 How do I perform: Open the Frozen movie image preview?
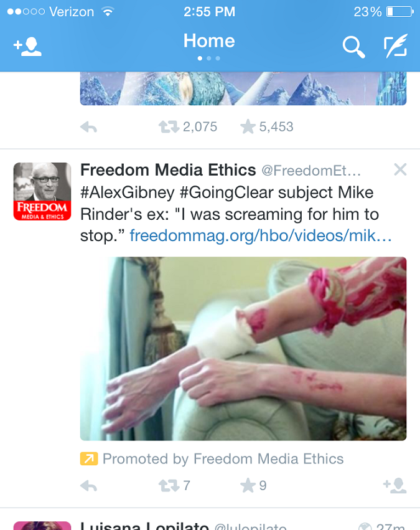[x=243, y=88]
